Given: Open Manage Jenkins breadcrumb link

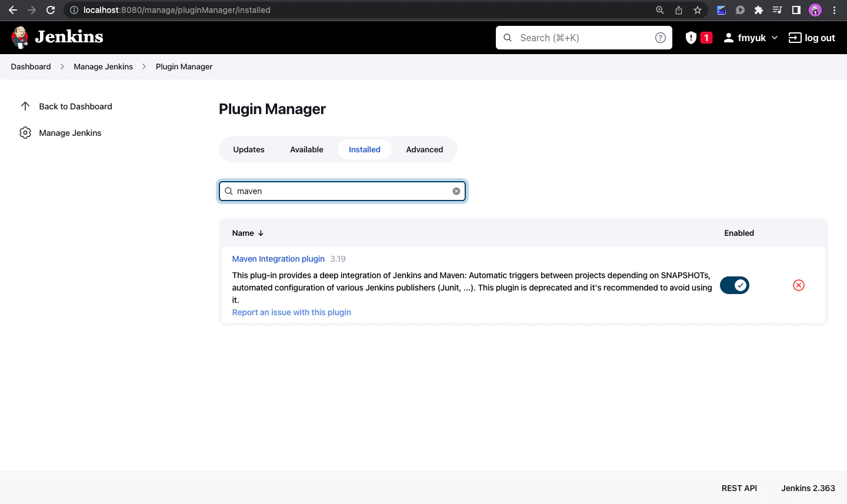Looking at the screenshot, I should pyautogui.click(x=104, y=66).
